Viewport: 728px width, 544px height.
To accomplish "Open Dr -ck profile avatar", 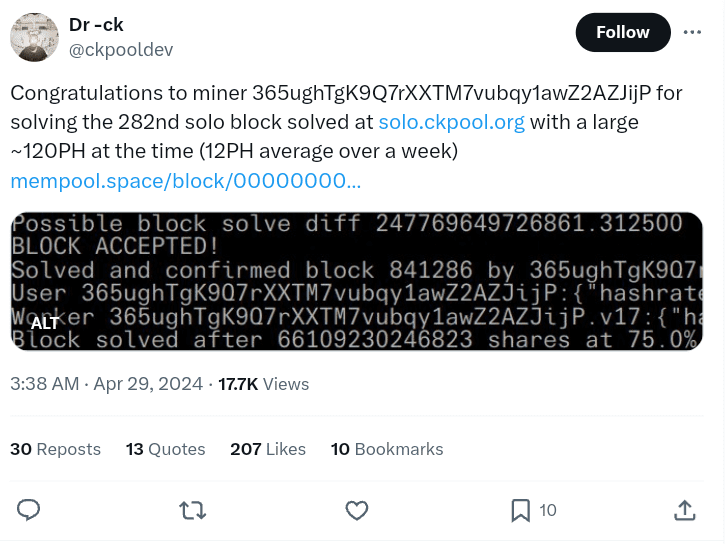I will [34, 38].
